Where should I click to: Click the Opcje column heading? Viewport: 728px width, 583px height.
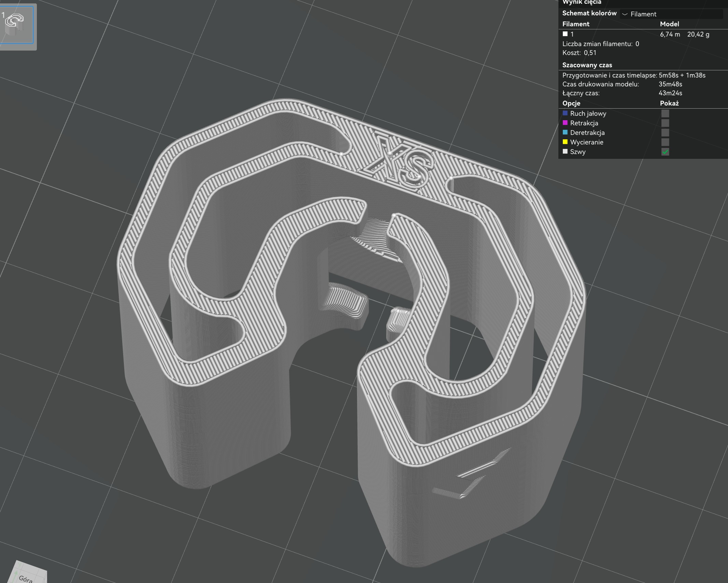pyautogui.click(x=571, y=103)
